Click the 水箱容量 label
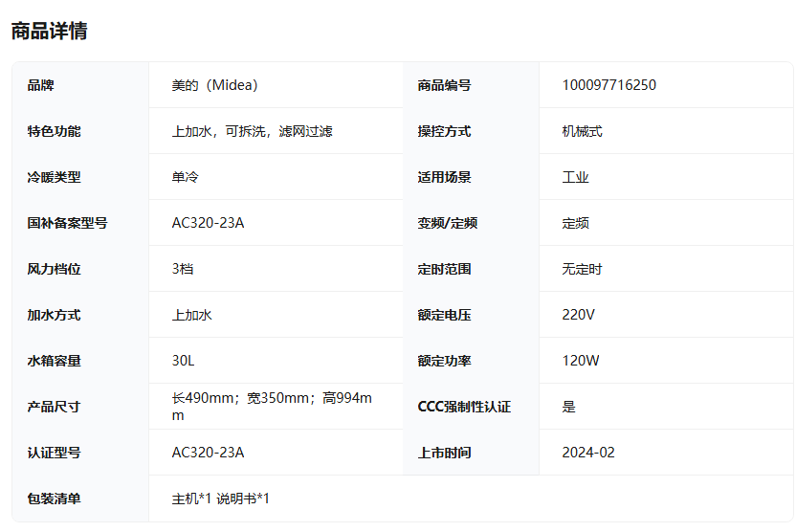This screenshot has width=796, height=532. click(x=54, y=361)
